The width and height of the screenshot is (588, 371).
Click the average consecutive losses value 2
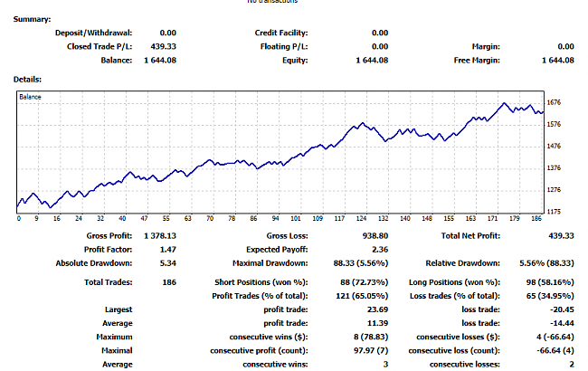click(572, 365)
